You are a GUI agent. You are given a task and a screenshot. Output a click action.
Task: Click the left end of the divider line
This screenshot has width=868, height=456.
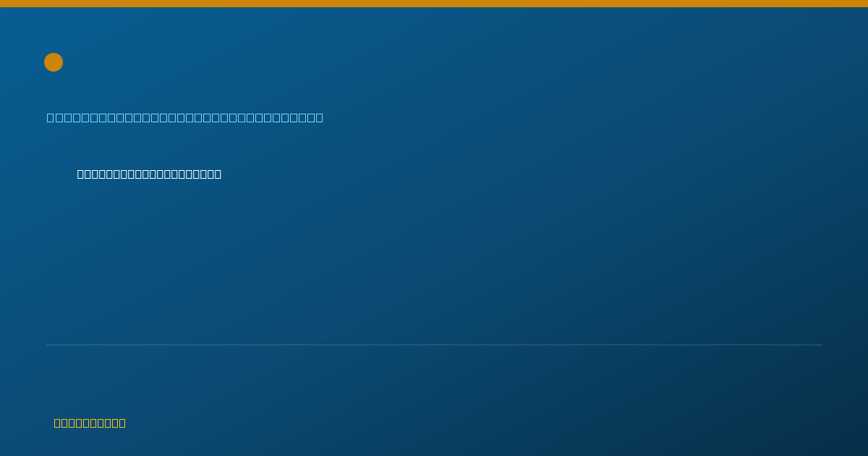tap(48, 345)
